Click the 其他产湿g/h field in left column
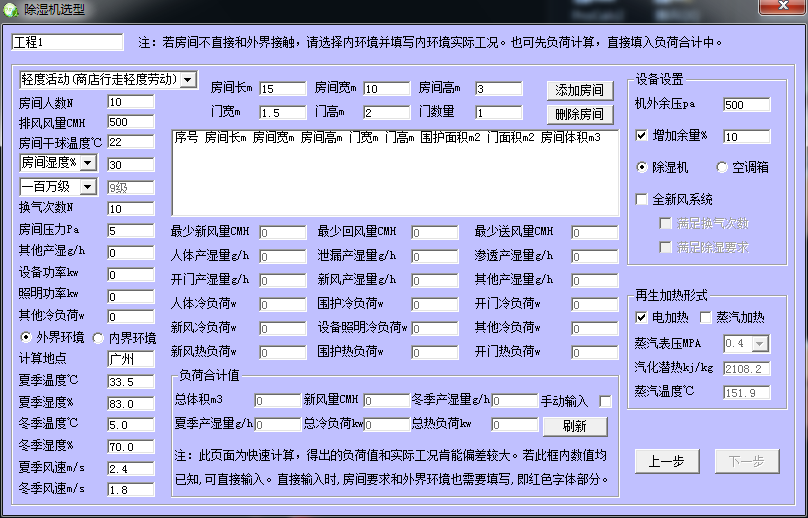Screen dimensions: 808x518 [x=131, y=253]
